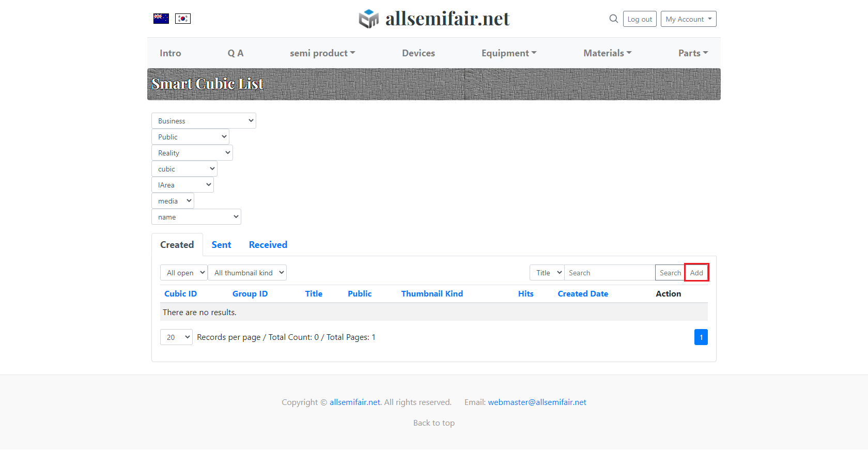The width and height of the screenshot is (868, 468).
Task: Click Back to top link
Action: [x=434, y=423]
